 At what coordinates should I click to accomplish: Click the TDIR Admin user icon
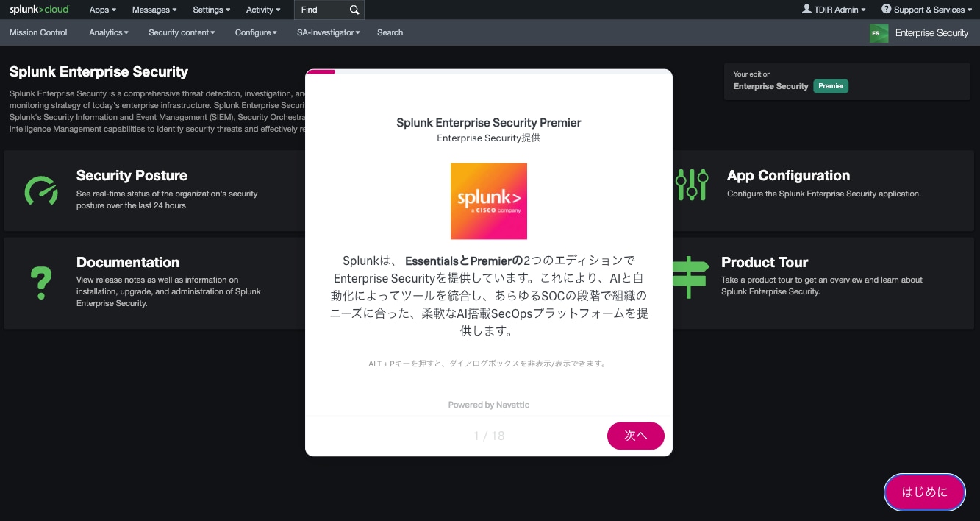(x=806, y=9)
